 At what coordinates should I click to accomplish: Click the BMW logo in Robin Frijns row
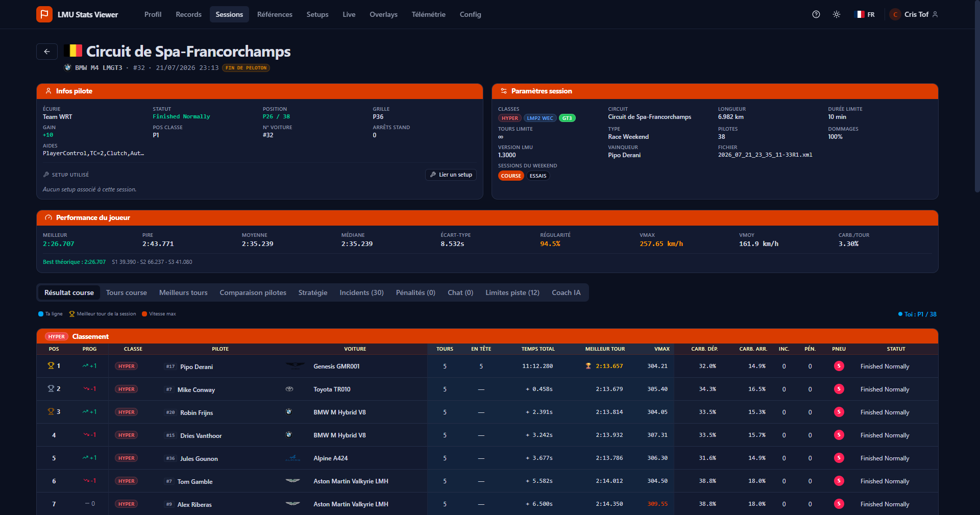point(288,412)
